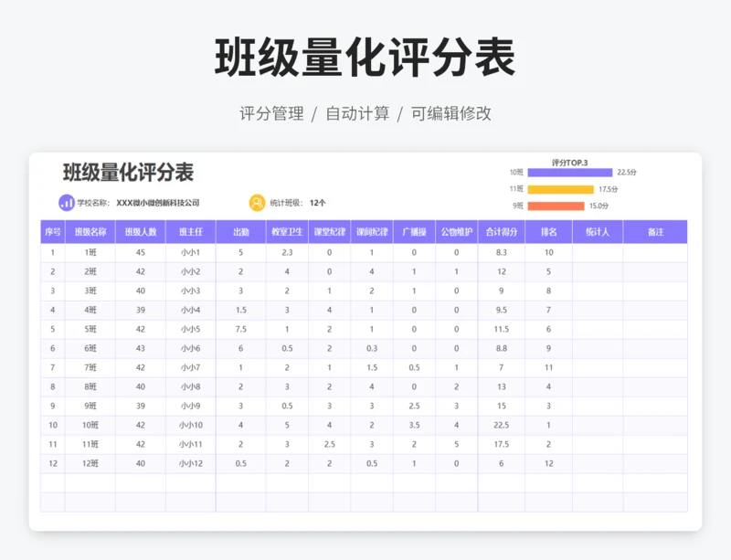Select the 12个 class count value
Screen dimensions: 731x560
tap(317, 203)
